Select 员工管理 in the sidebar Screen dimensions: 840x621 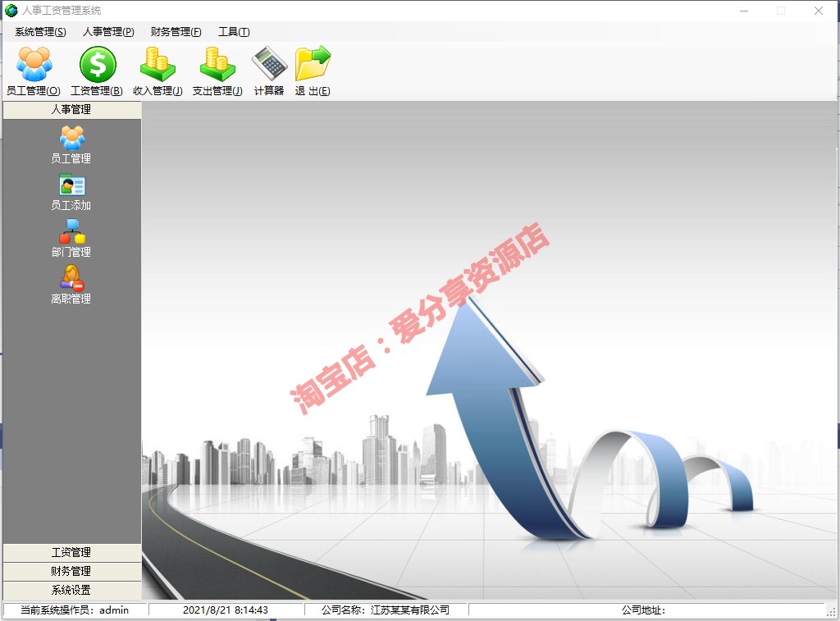(x=71, y=144)
